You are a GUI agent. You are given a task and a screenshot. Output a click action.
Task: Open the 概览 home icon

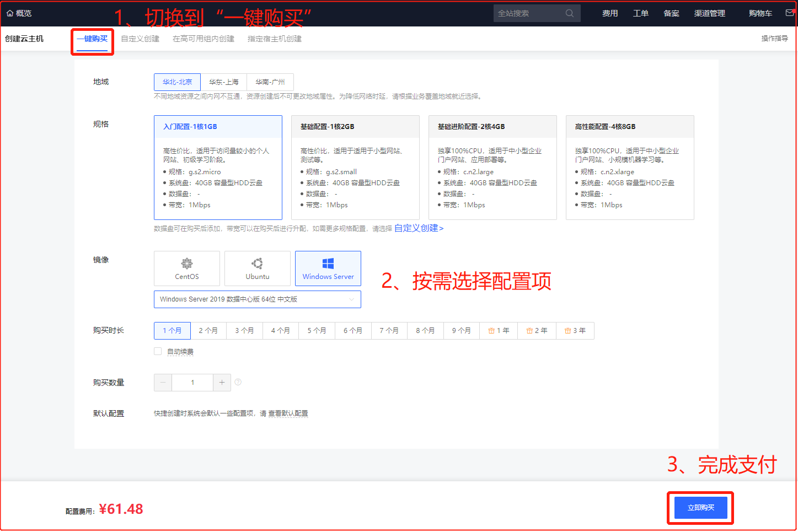10,13
